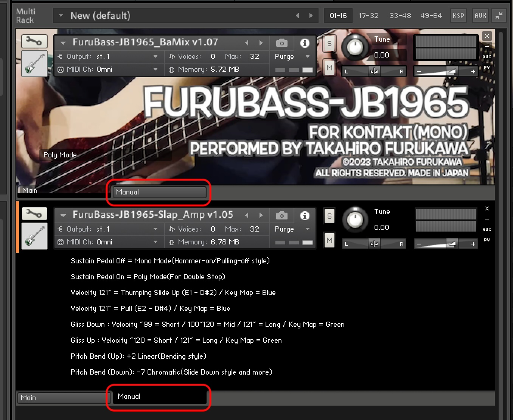The width and height of the screenshot is (513, 420).
Task: Go to next instrument from Slap_Amp header arrow
Action: [261, 215]
